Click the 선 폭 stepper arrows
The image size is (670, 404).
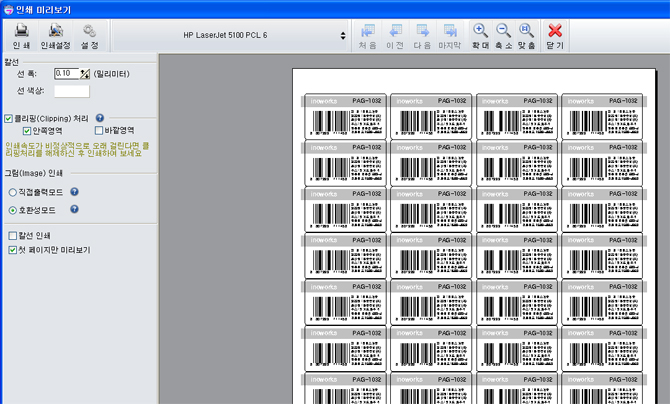pos(85,74)
